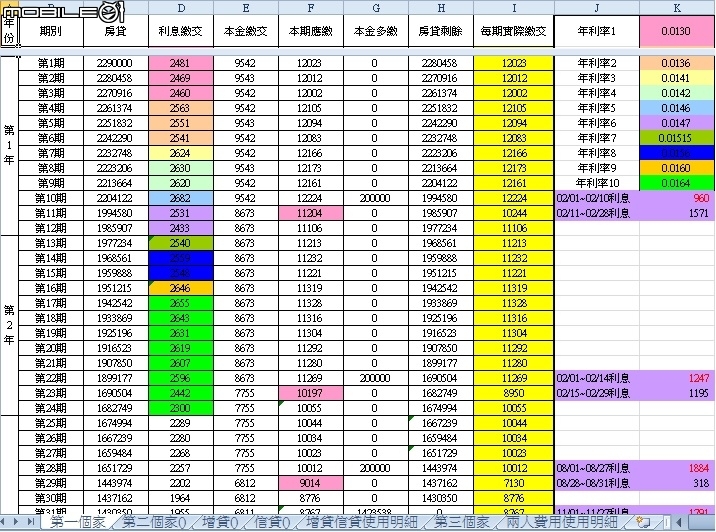Select loan amount 2290000 cell
Screen dimensions: 716x532
[x=116, y=63]
